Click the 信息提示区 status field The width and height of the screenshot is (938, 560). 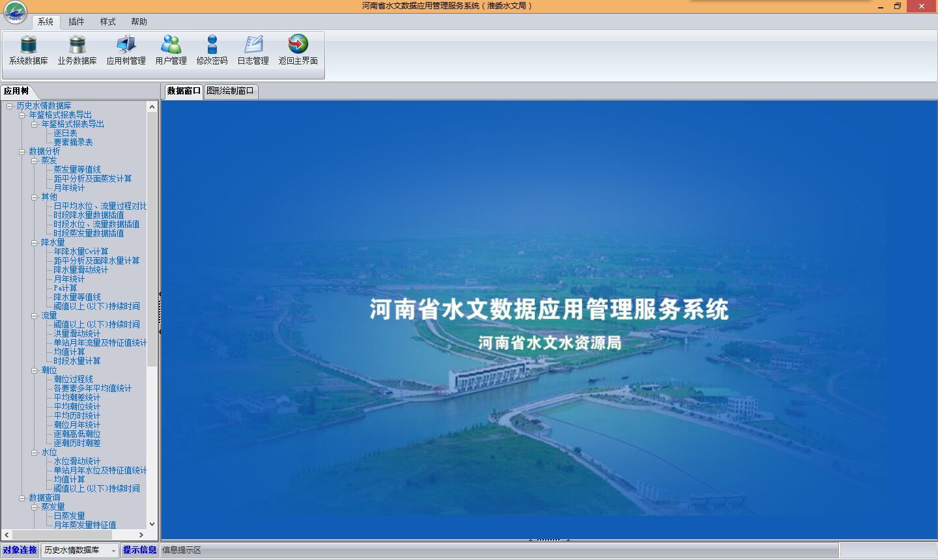(499, 551)
